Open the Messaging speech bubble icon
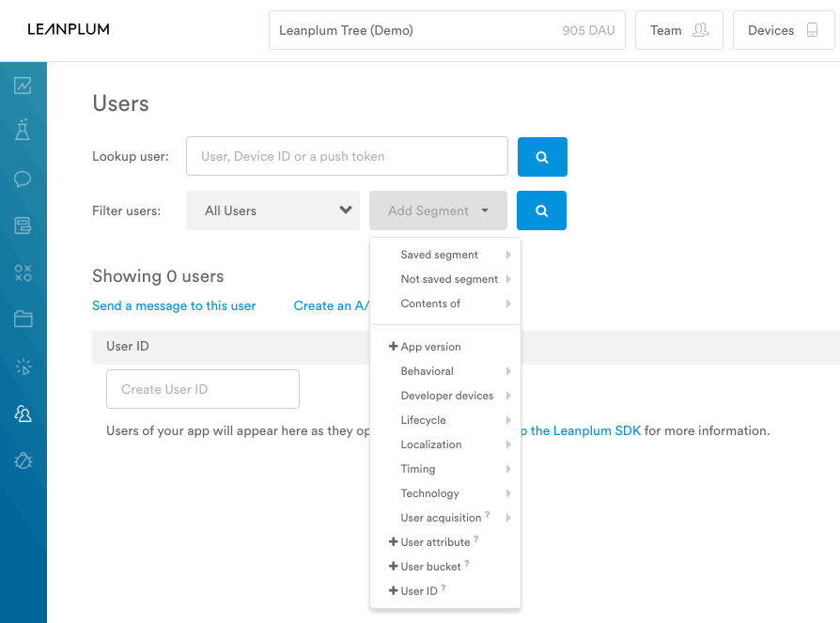Screen dimensions: 840x623 (x=23, y=179)
